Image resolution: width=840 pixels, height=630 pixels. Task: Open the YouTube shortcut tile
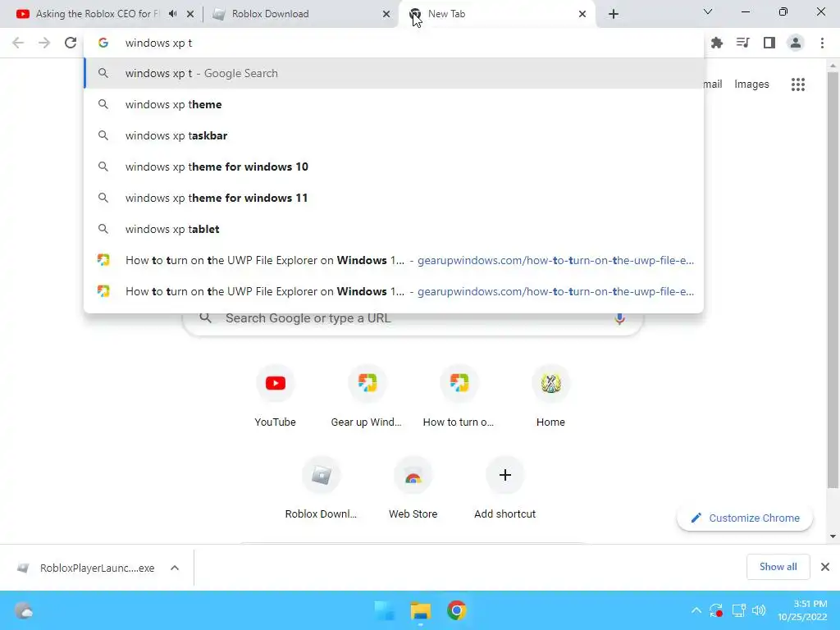click(276, 395)
